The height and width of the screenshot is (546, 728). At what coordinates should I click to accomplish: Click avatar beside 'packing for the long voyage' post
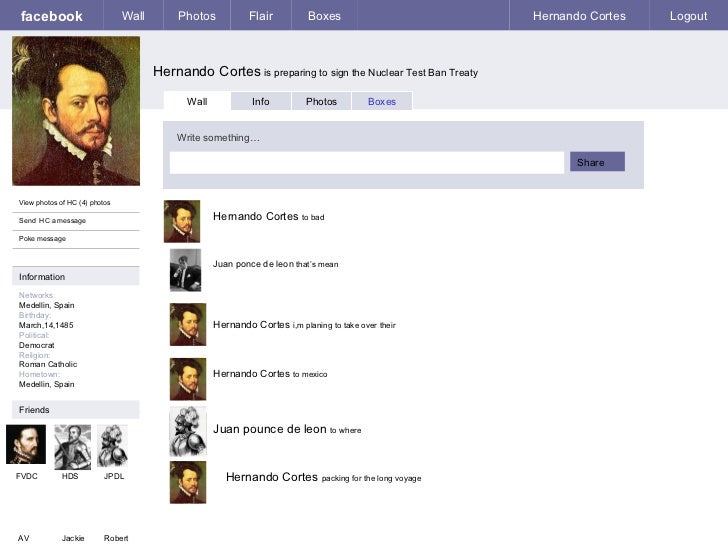[x=188, y=482]
